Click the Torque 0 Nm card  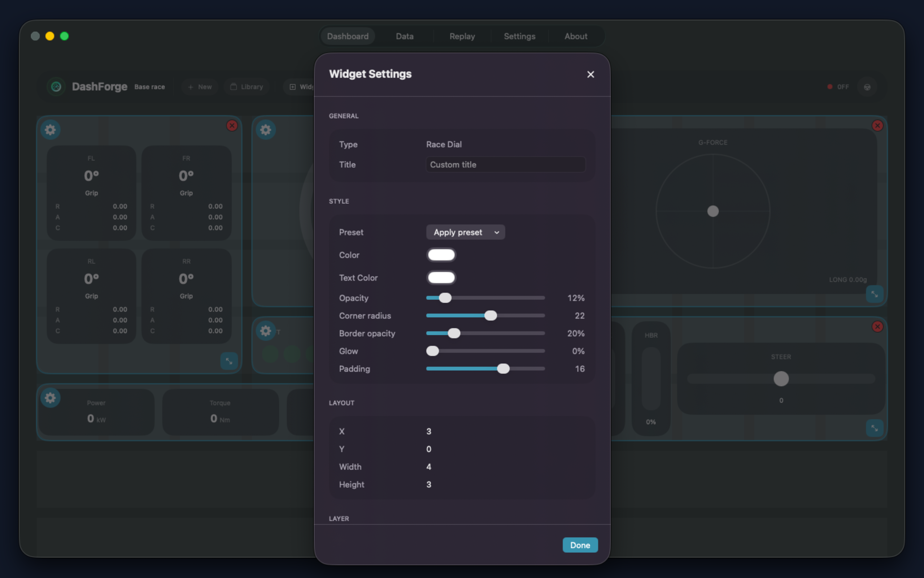[x=220, y=412]
